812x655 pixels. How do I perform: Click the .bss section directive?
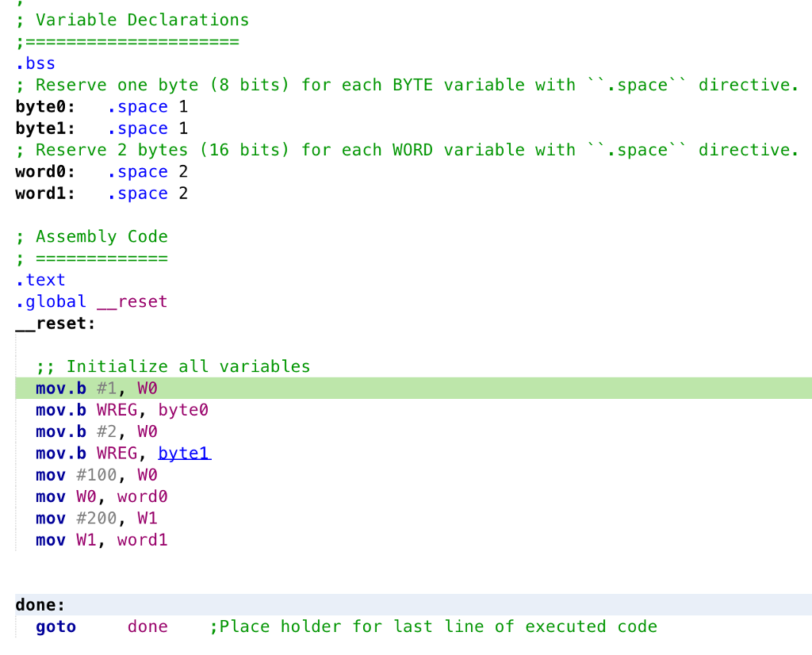click(35, 63)
